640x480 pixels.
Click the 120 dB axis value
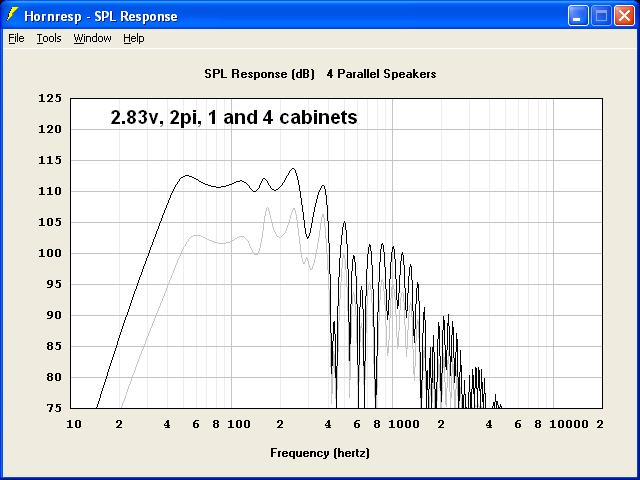tap(50, 129)
